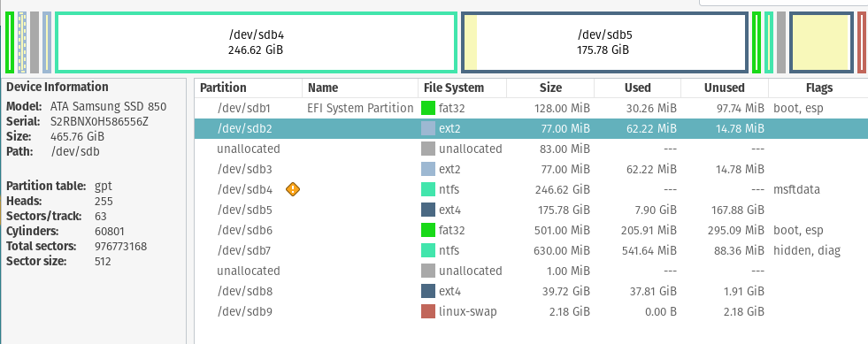Click the fat32 color swatch for /dev/sdb6
The image size is (868, 344).
coord(428,230)
